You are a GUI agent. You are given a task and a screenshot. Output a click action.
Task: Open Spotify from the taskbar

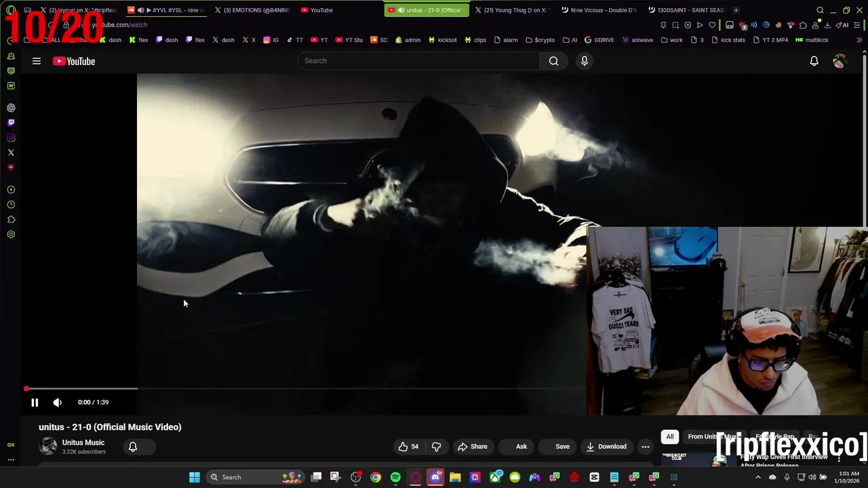pos(395,477)
